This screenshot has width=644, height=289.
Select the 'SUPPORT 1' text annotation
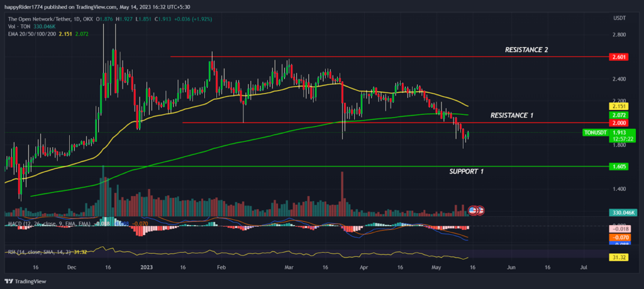click(x=466, y=171)
